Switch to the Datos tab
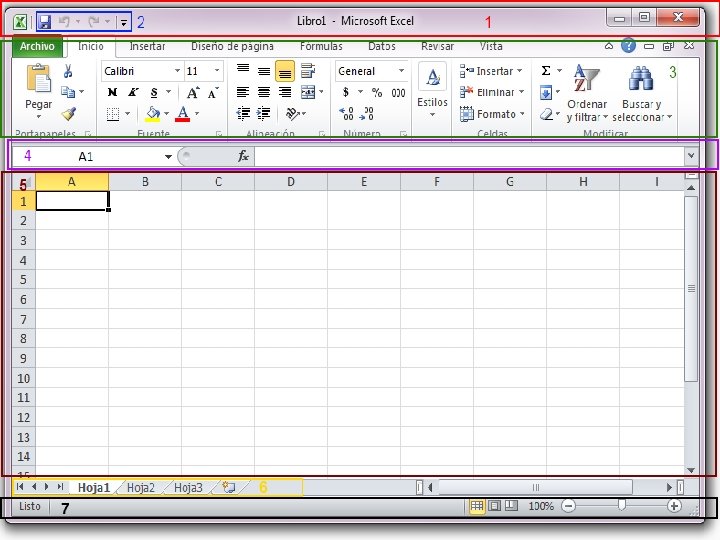 coord(382,46)
